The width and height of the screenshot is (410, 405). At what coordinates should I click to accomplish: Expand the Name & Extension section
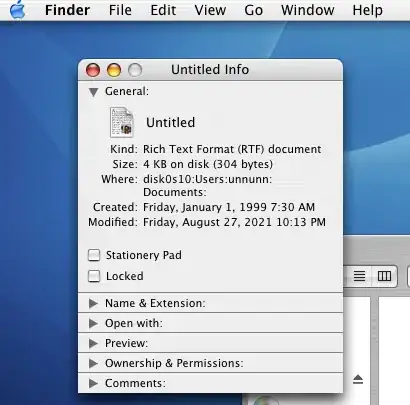tap(94, 303)
